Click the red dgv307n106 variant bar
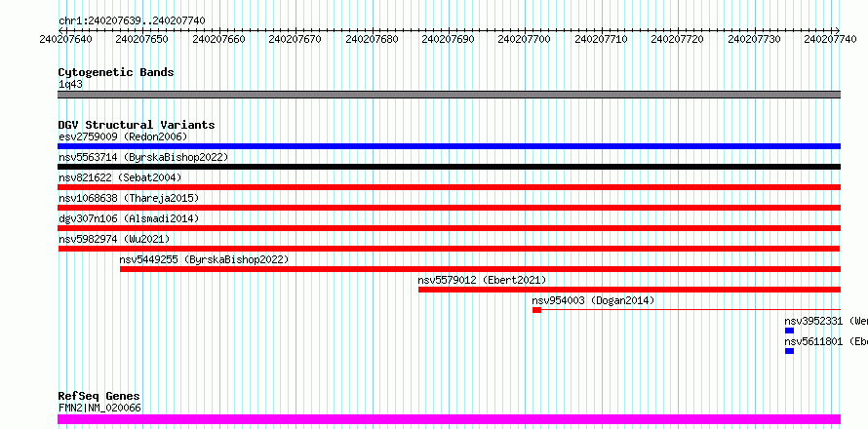868x429 pixels. point(449,228)
